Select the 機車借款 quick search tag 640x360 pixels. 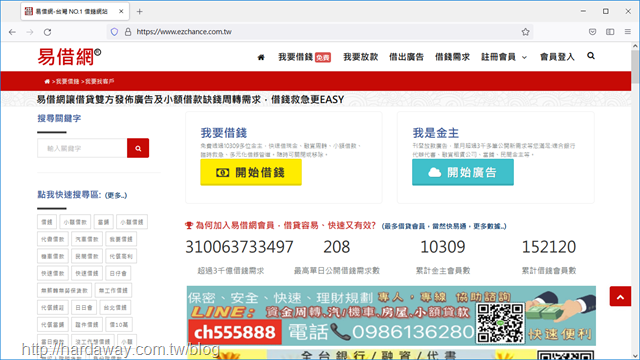click(x=53, y=256)
